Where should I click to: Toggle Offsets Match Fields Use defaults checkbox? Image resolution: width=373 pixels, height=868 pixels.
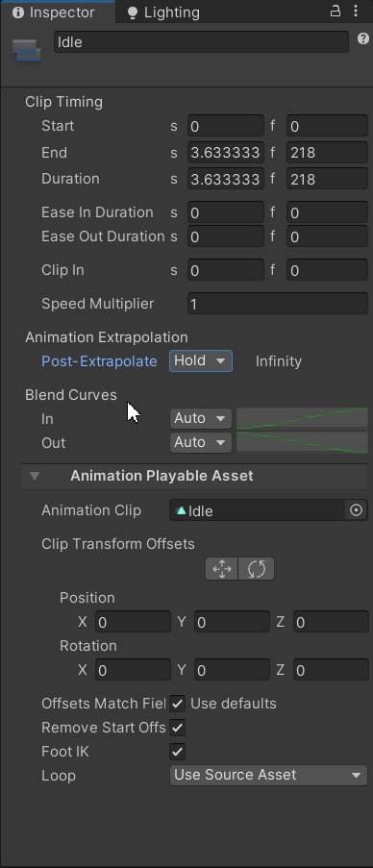(178, 704)
